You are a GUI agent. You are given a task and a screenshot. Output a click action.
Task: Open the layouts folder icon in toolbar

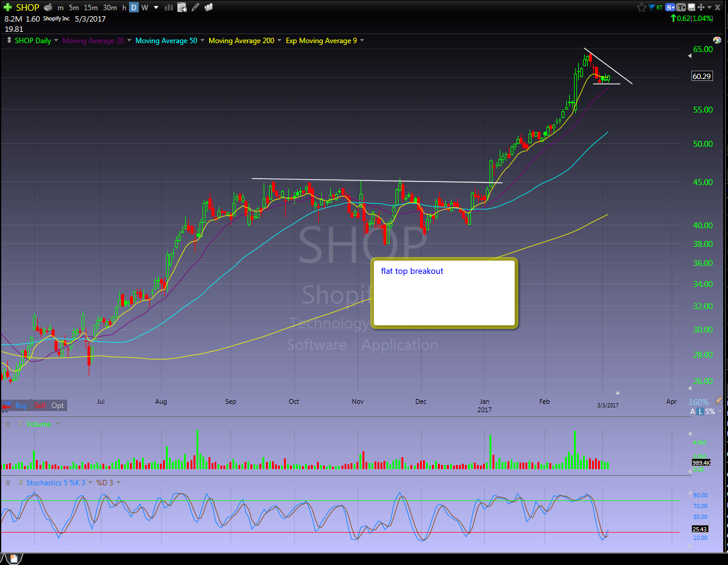pyautogui.click(x=209, y=8)
